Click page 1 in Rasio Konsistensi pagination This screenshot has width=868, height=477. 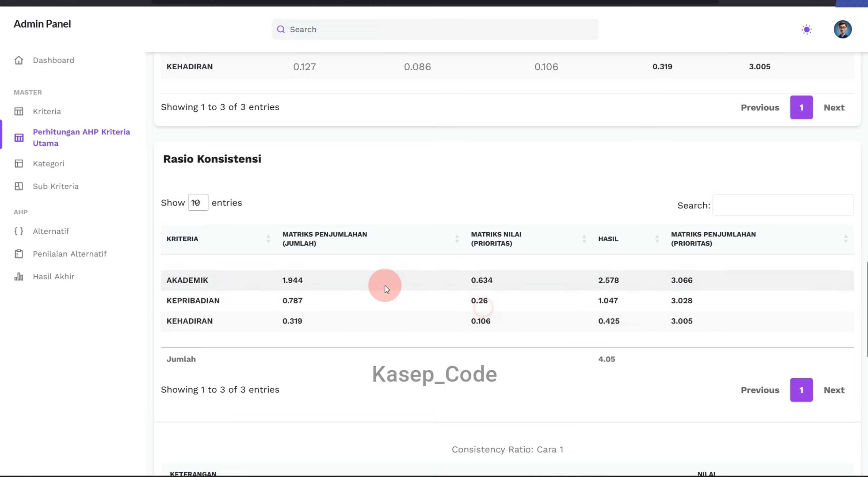tap(801, 390)
